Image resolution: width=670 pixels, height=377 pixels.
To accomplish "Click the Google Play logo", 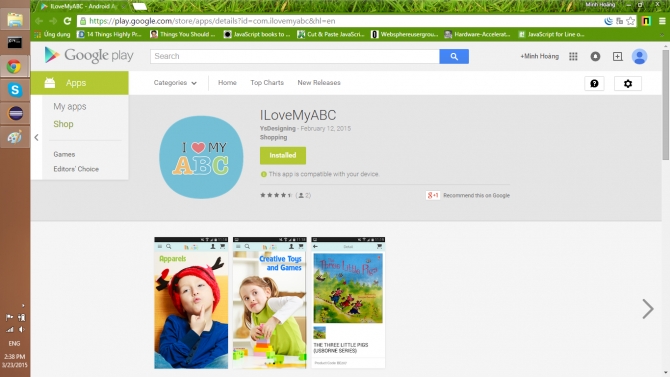I will [x=89, y=56].
